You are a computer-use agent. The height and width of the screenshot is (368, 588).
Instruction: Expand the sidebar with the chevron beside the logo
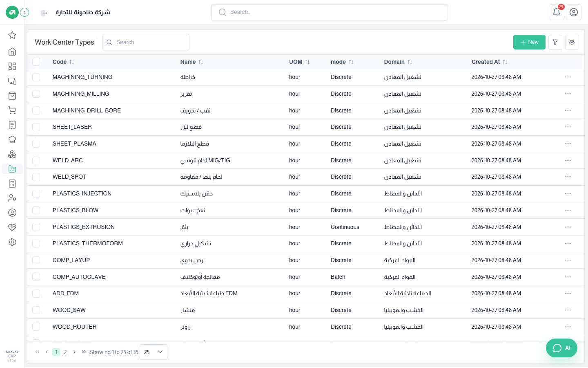click(x=24, y=12)
